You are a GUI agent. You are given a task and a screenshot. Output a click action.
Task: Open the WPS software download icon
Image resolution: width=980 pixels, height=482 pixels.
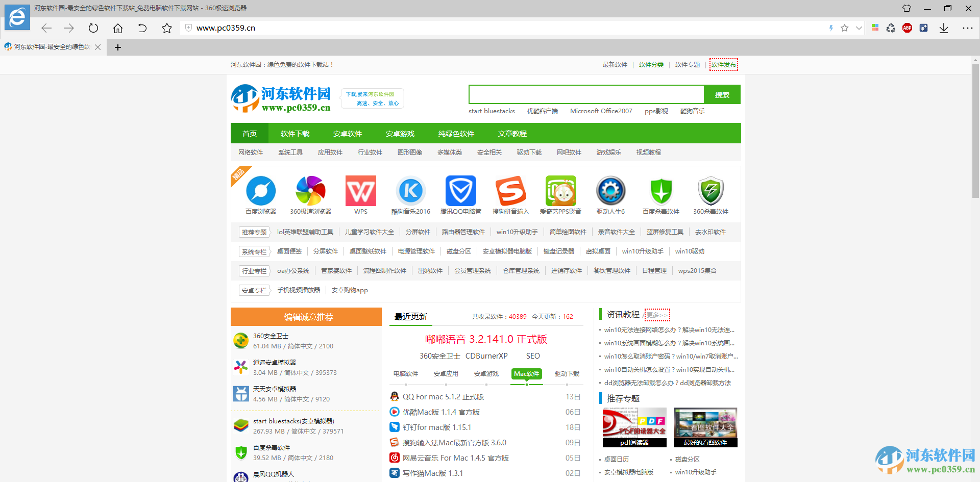(360, 191)
